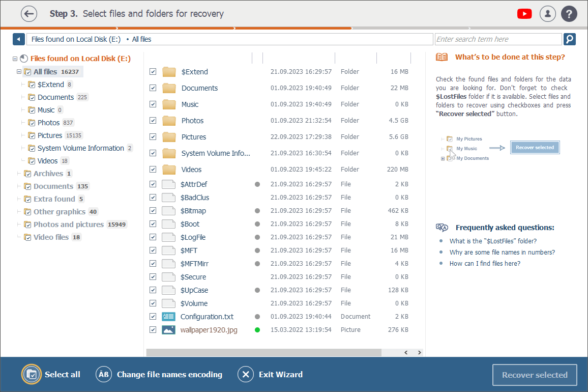Uncheck the wallpaper1920.jpg file checkbox
Viewport: 588px width, 392px height.
(x=153, y=330)
